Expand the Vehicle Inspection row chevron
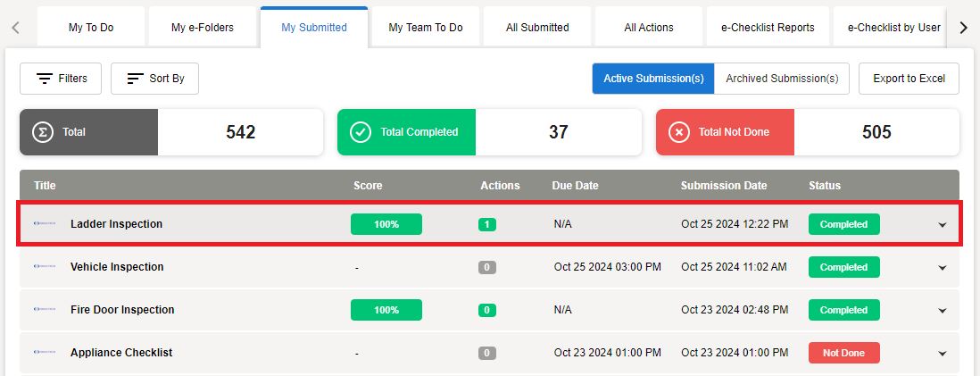This screenshot has height=376, width=980. pyautogui.click(x=942, y=268)
